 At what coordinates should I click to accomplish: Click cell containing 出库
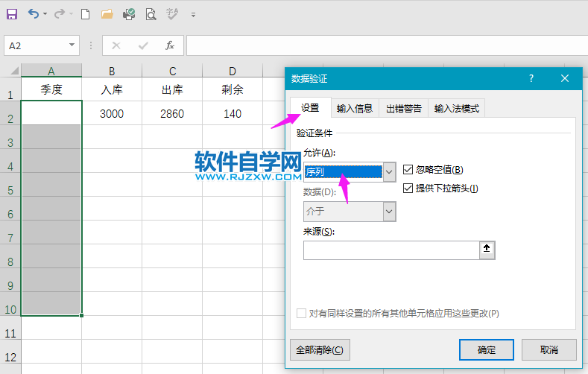(x=172, y=89)
